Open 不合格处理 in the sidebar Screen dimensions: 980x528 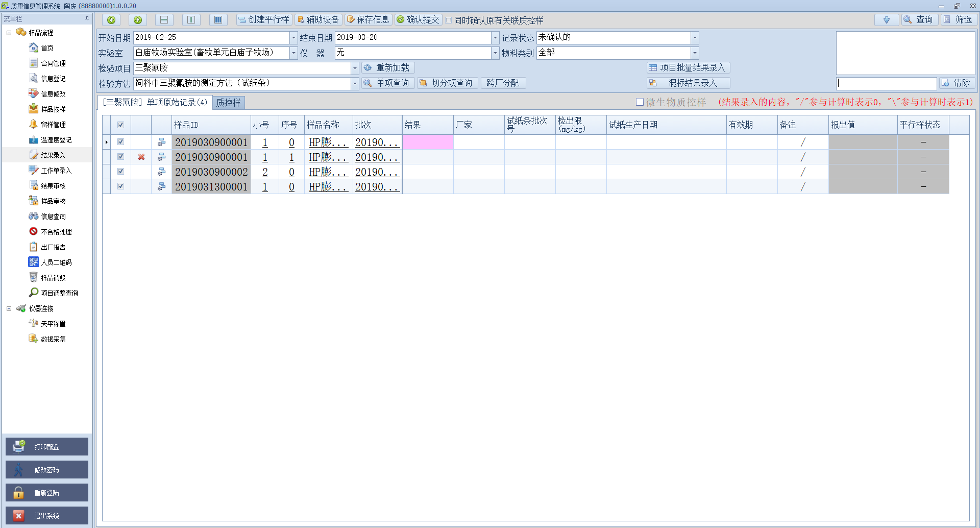click(x=56, y=232)
